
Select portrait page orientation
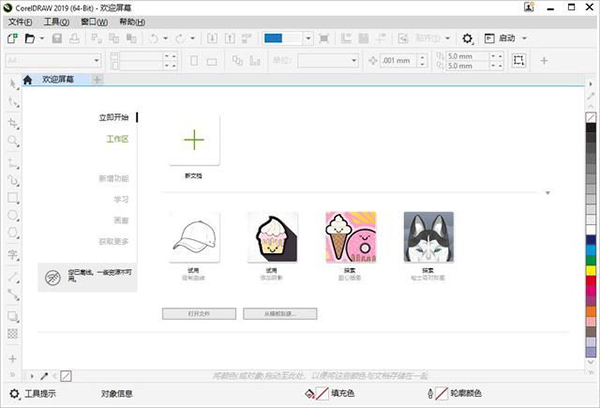(194, 60)
